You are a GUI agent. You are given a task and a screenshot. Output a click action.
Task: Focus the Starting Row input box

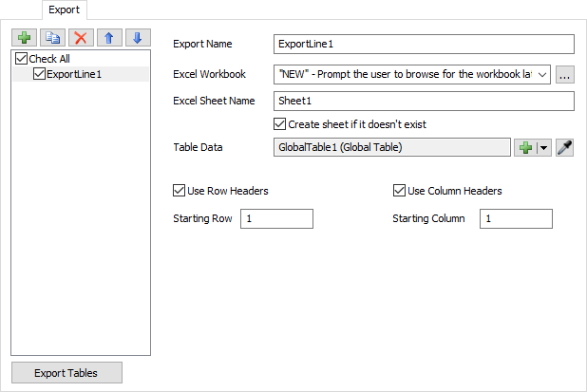coord(276,219)
